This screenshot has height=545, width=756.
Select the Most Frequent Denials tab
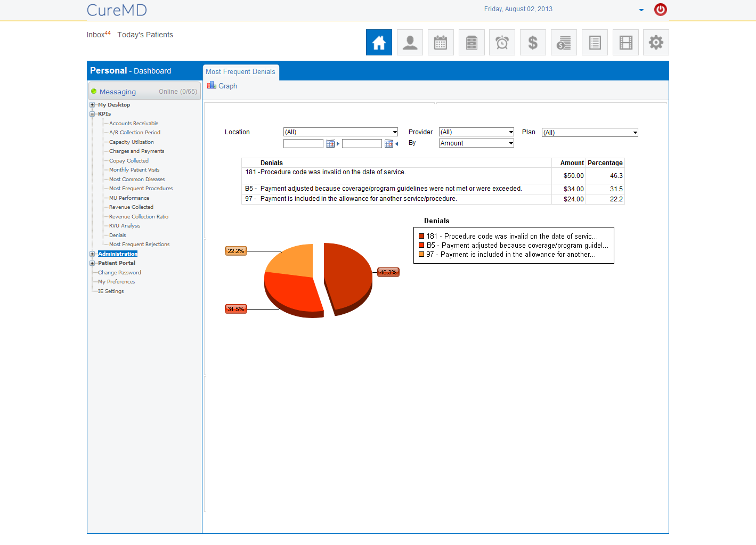240,72
